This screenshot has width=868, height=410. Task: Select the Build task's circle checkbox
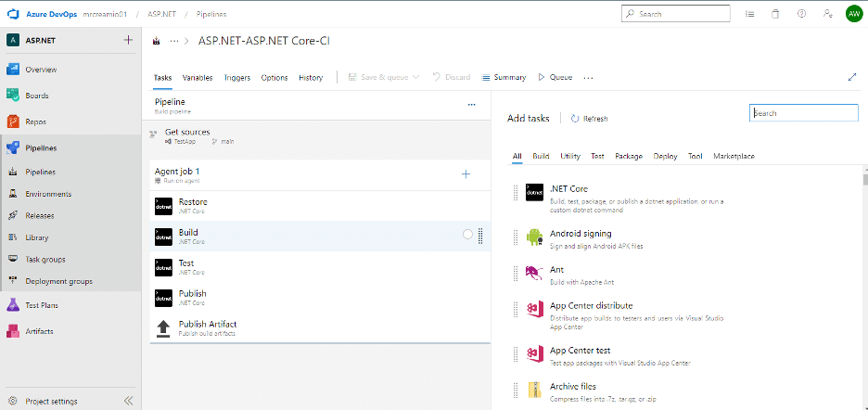[x=467, y=235]
